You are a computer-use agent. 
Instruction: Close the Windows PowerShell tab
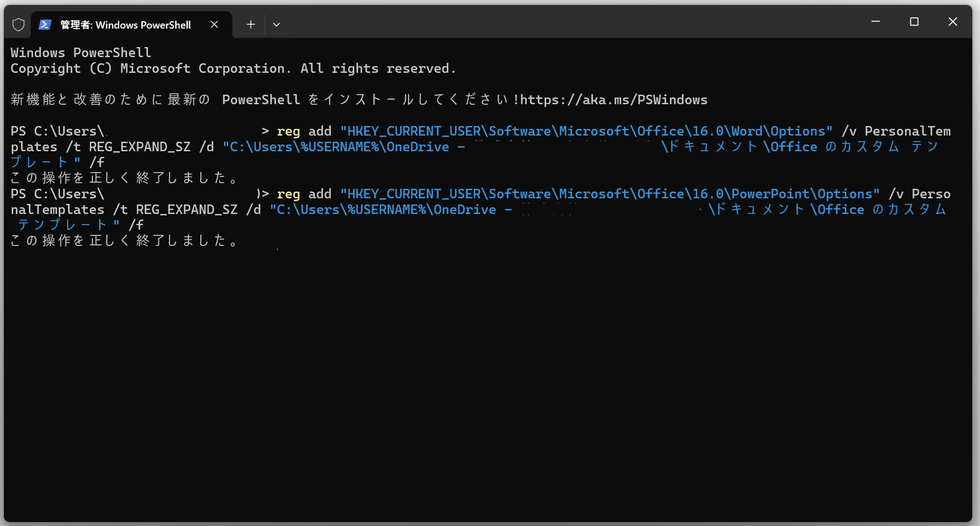click(214, 25)
